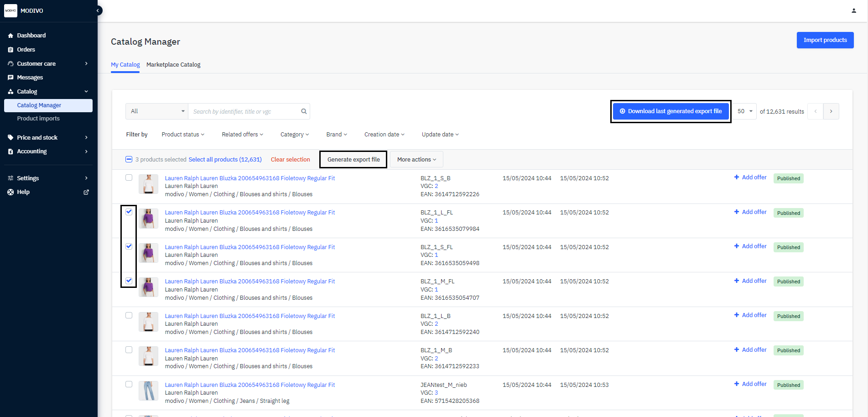Expand the Product status filter
The image size is (868, 417).
pos(183,135)
